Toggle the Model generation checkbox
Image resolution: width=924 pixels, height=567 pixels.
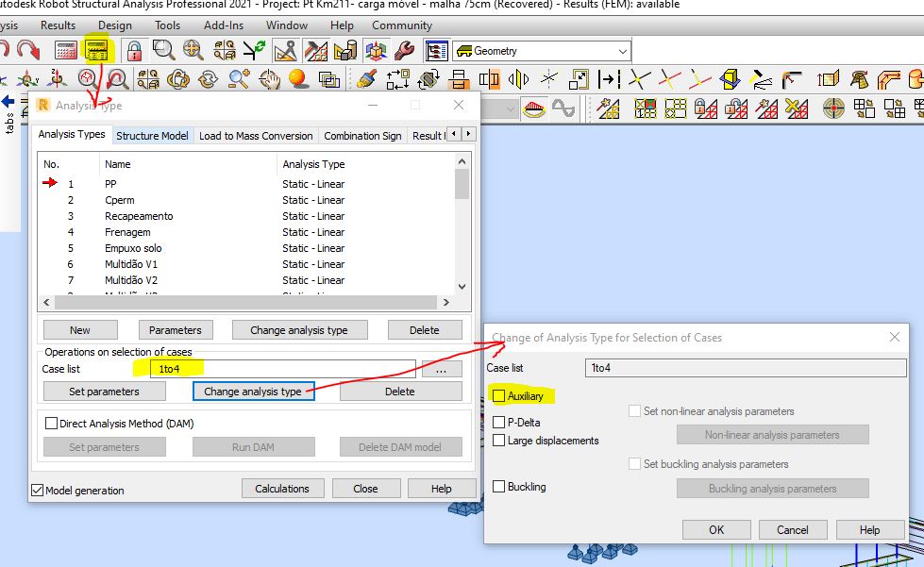[x=37, y=490]
